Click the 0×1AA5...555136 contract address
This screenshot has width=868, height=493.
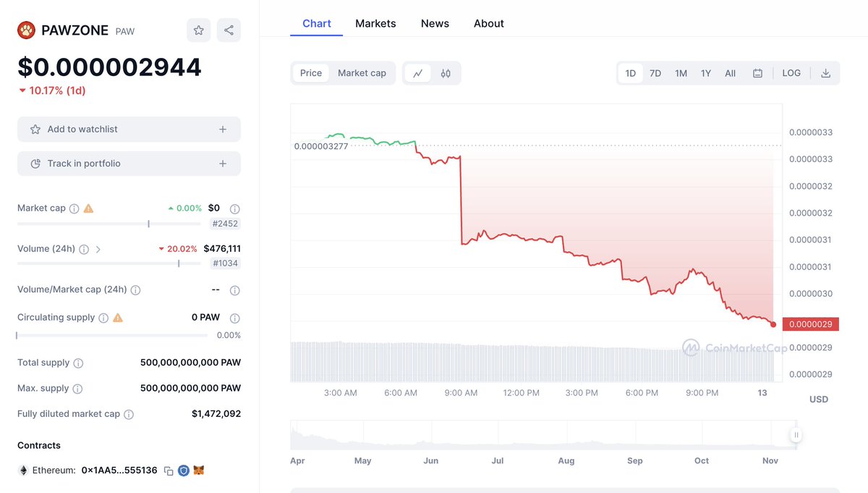119,471
